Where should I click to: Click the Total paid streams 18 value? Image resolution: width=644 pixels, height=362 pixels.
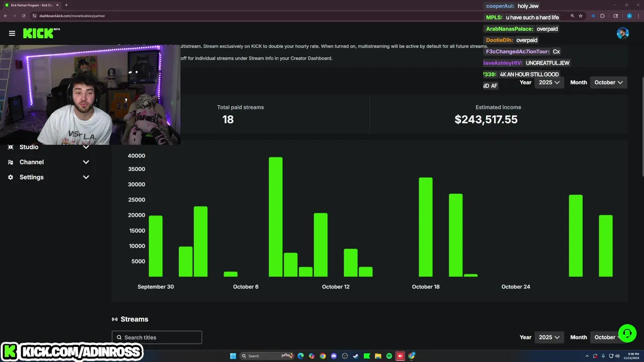(228, 119)
